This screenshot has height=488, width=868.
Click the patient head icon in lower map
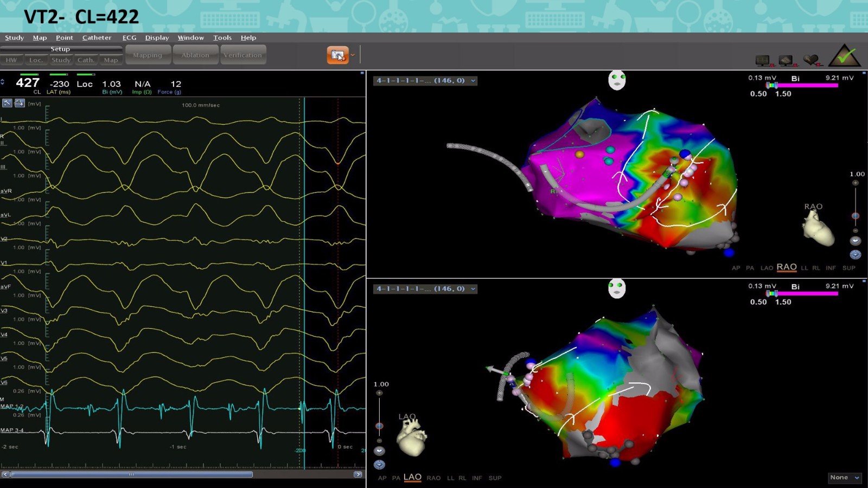coord(617,288)
